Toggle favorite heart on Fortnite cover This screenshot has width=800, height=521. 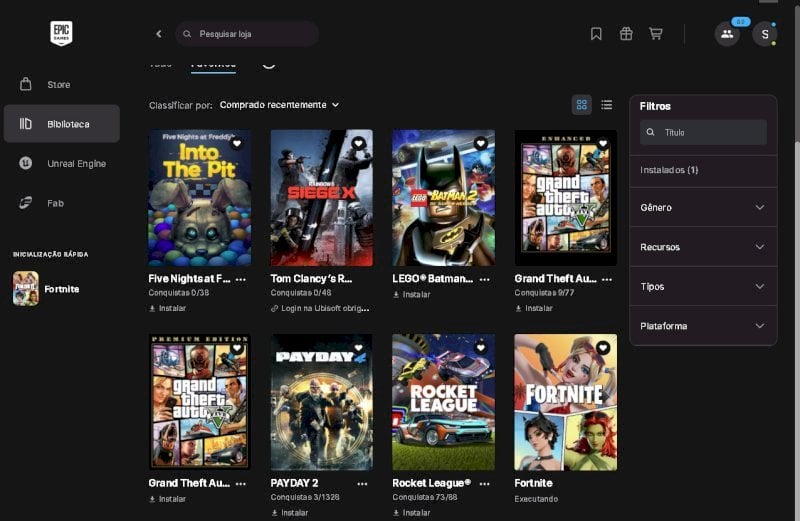tap(603, 348)
